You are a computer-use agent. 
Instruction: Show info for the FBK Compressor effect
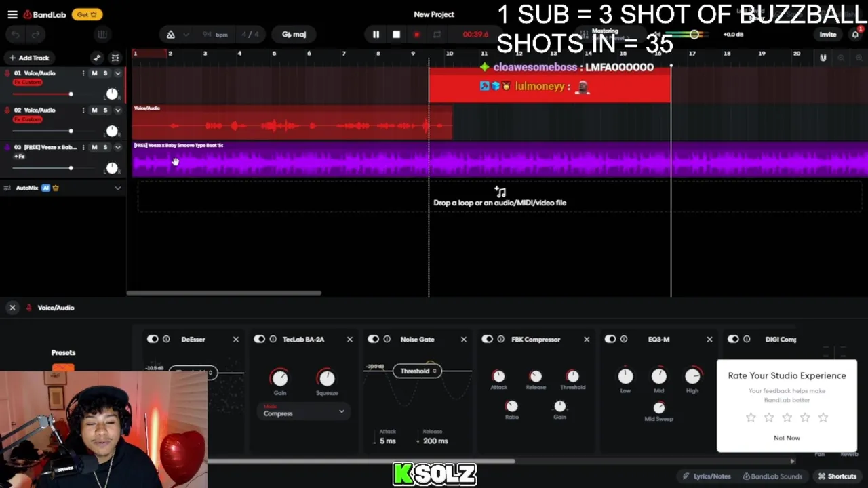point(501,340)
